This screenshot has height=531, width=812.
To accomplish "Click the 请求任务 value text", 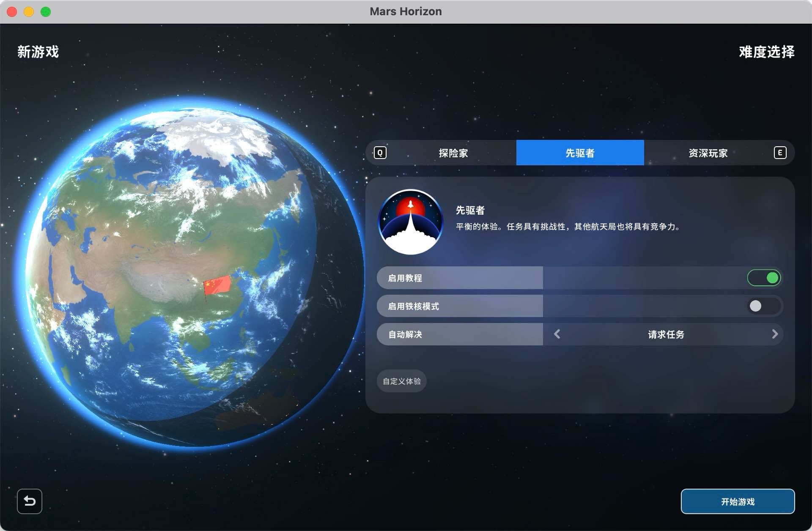I will point(666,334).
